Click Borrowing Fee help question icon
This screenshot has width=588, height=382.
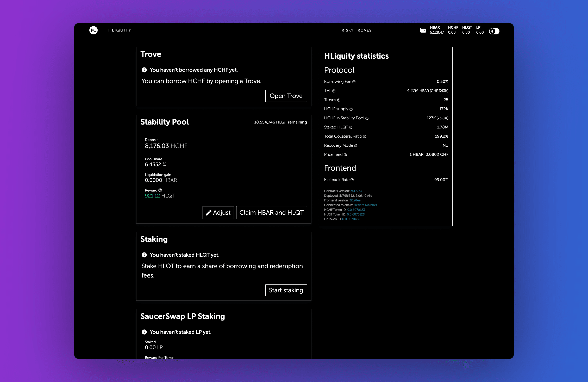click(354, 82)
